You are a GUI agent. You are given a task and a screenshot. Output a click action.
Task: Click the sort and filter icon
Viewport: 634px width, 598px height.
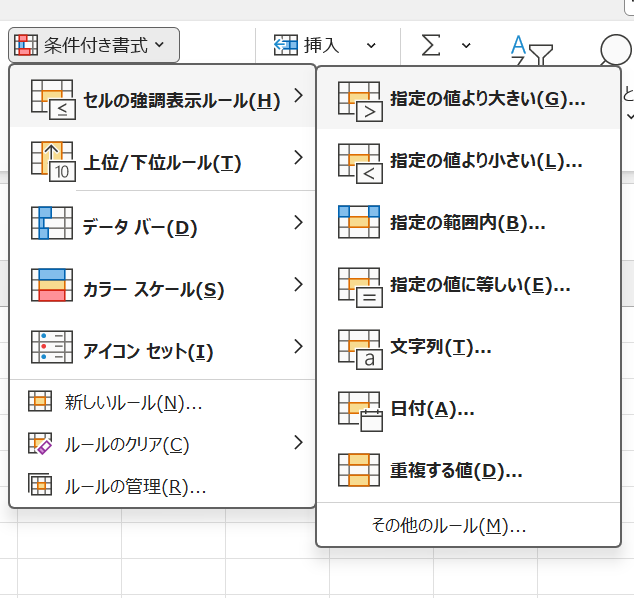526,47
